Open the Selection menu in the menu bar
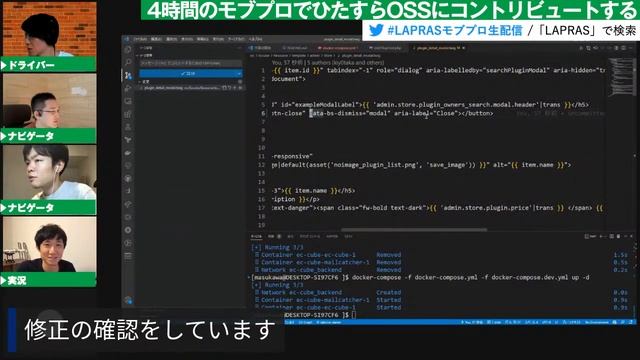 coord(171,39)
